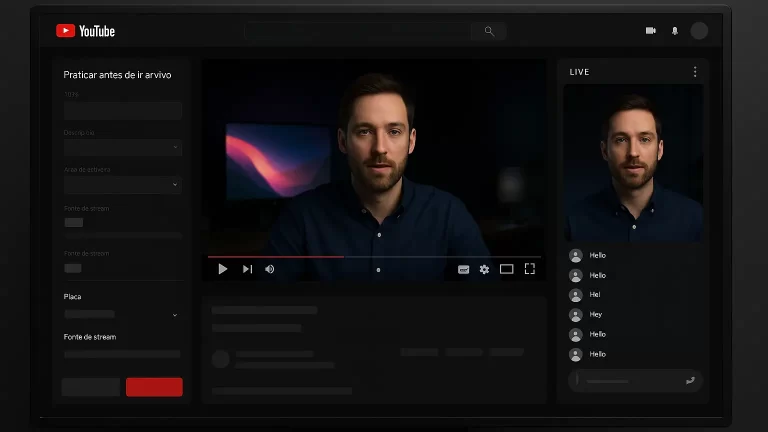Click the gray button beside red button
Image resolution: width=768 pixels, height=432 pixels.
(91, 387)
